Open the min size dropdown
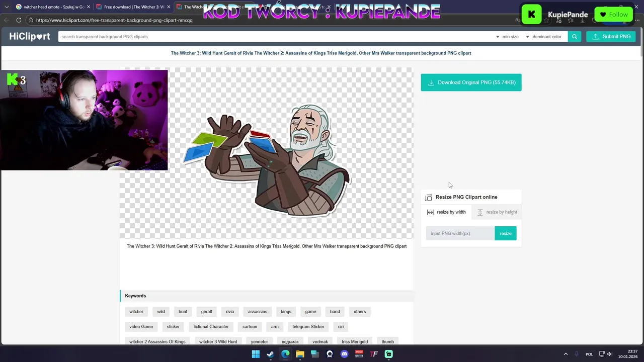 [507, 37]
